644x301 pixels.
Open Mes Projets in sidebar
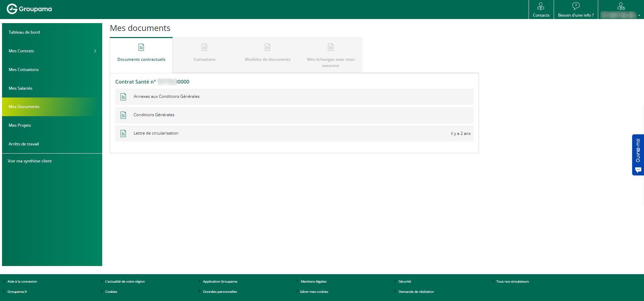(x=52, y=125)
